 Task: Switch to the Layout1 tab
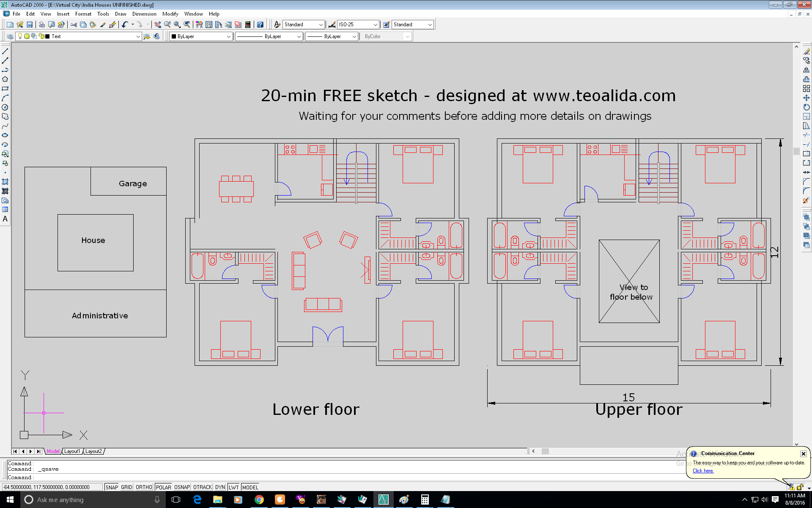(72, 451)
